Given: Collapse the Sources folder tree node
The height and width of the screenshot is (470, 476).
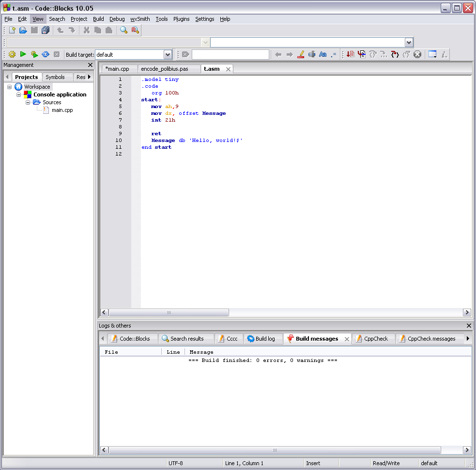Looking at the screenshot, I should [x=28, y=102].
